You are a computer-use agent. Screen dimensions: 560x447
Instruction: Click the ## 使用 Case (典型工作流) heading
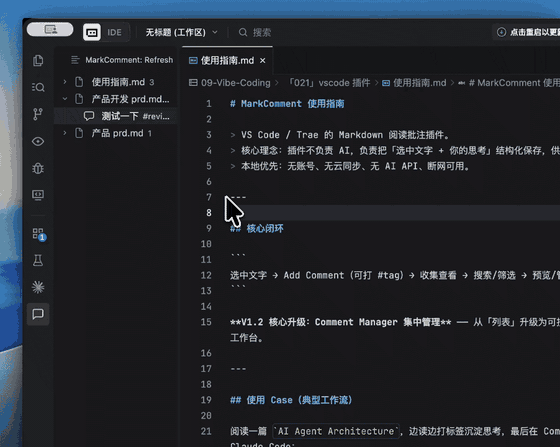[x=291, y=400]
